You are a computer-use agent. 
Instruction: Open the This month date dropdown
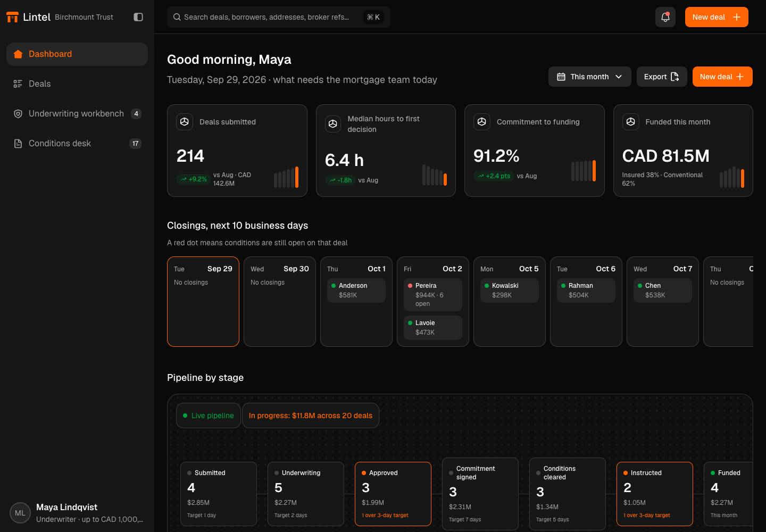tap(590, 77)
